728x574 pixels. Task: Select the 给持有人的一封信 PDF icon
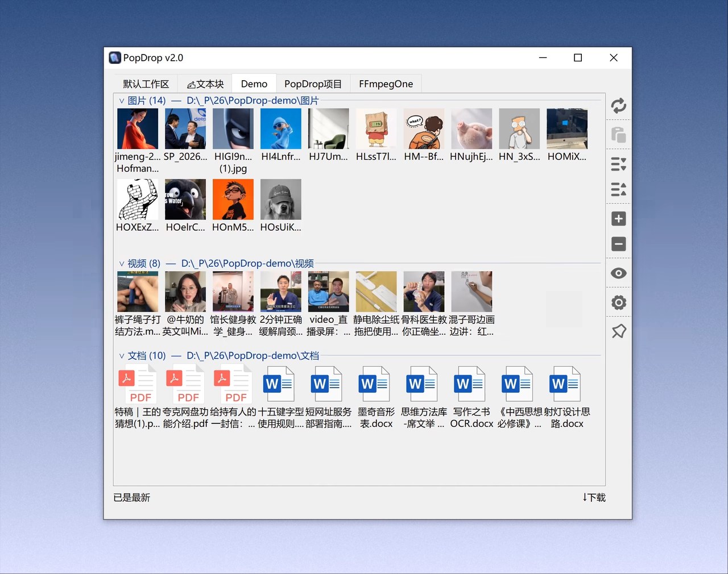pos(233,384)
